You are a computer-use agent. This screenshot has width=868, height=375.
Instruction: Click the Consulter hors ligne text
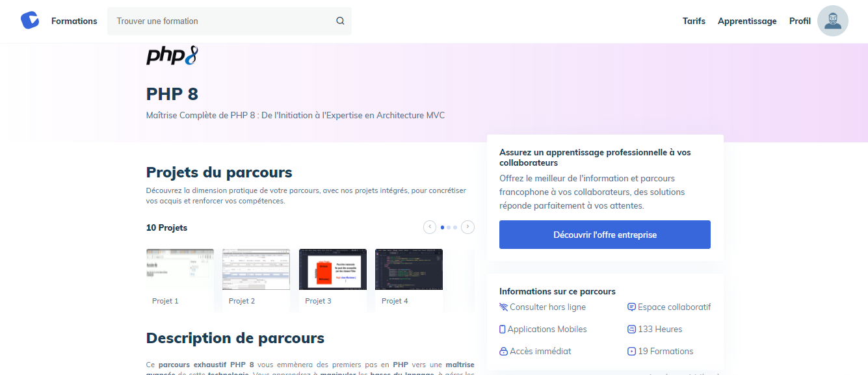547,307
